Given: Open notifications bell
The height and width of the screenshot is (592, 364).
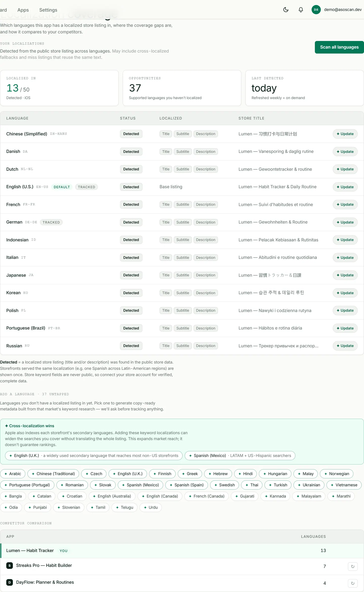Looking at the screenshot, I should (301, 10).
